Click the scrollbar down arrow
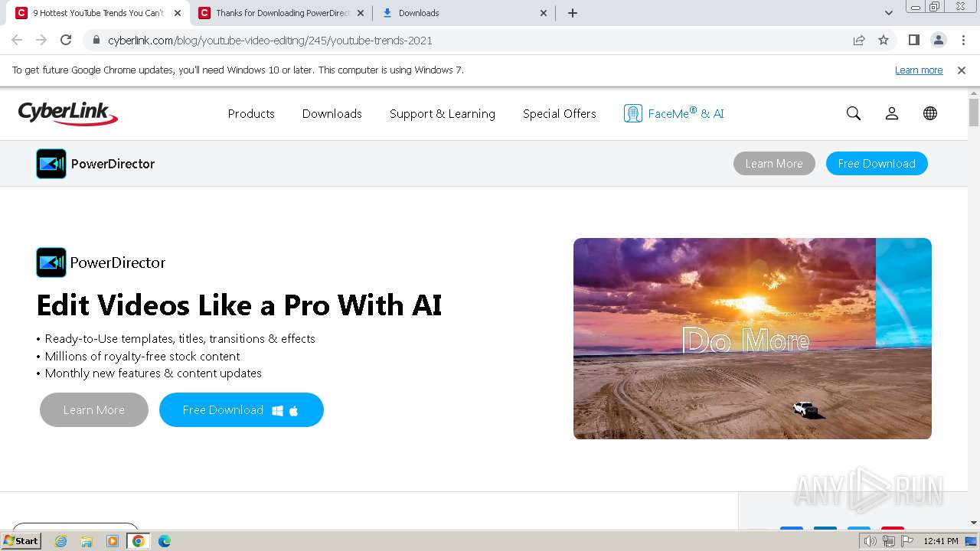 (x=974, y=523)
